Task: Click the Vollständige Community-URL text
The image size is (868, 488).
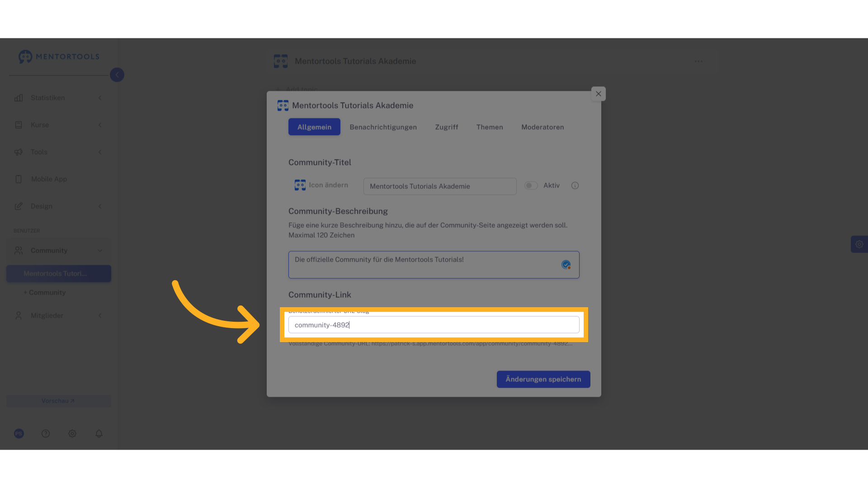Action: coord(430,344)
